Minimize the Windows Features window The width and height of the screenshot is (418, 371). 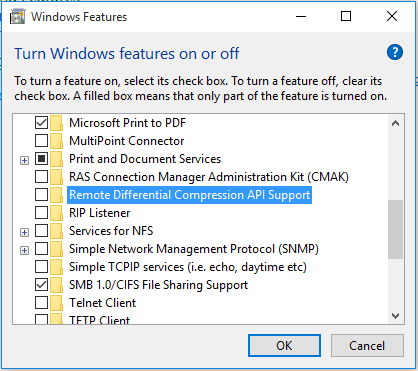point(301,16)
